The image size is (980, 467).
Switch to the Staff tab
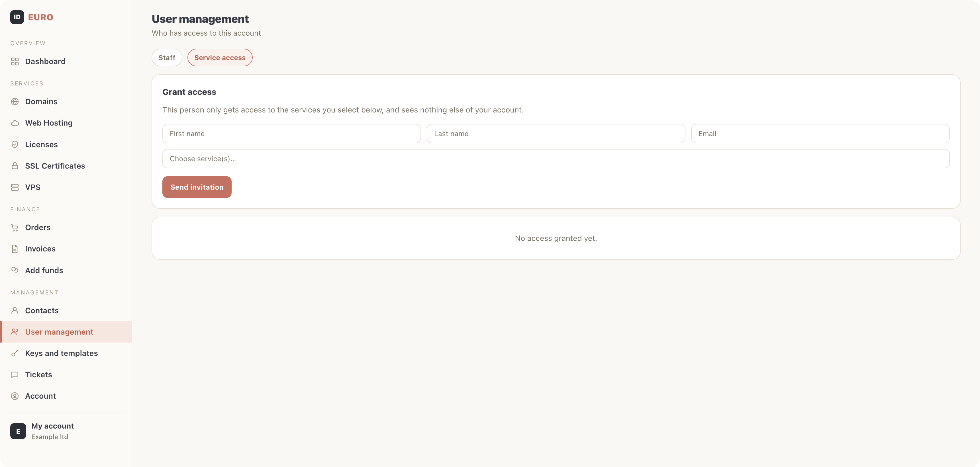(167, 58)
